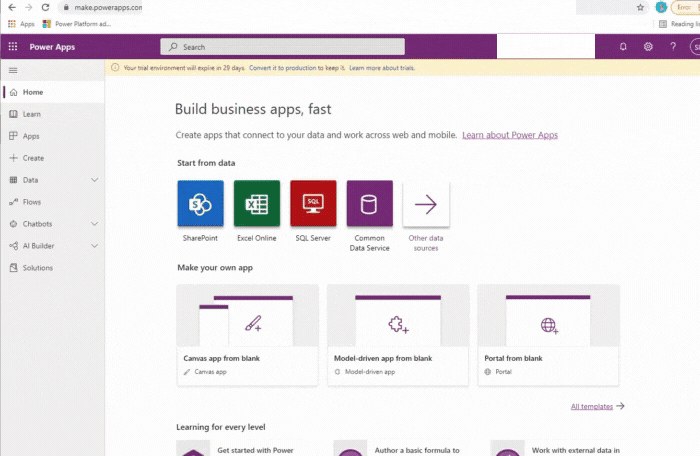Click the user account avatar in header
The image size is (700, 456).
tap(696, 46)
